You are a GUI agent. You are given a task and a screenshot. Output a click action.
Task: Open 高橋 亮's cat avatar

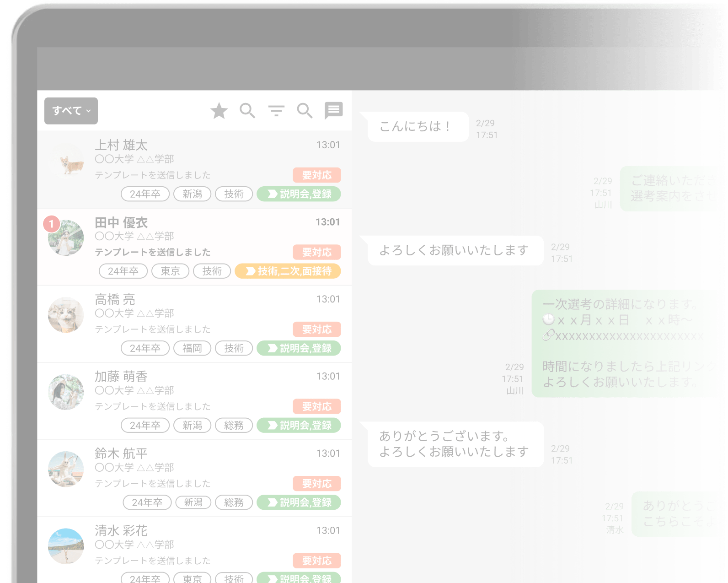tap(66, 315)
